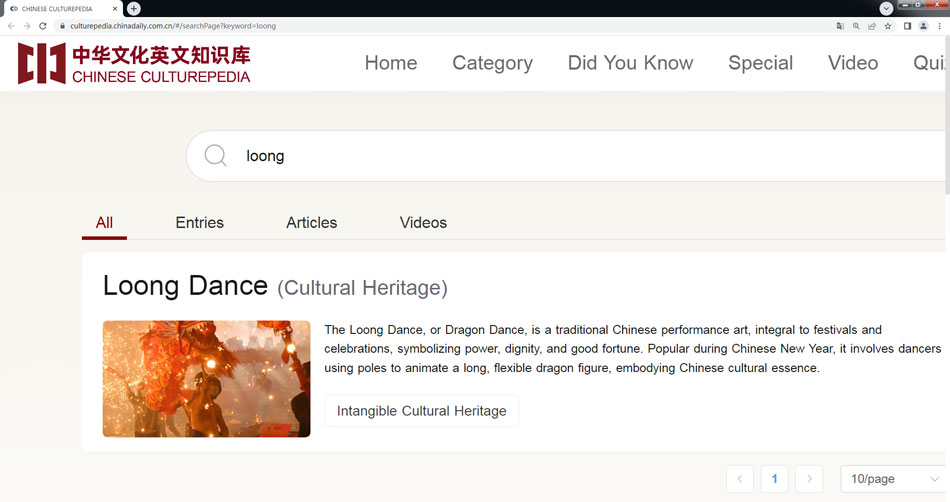The height and width of the screenshot is (502, 950).
Task: Open the Loong Dance entry title
Action: tap(185, 287)
